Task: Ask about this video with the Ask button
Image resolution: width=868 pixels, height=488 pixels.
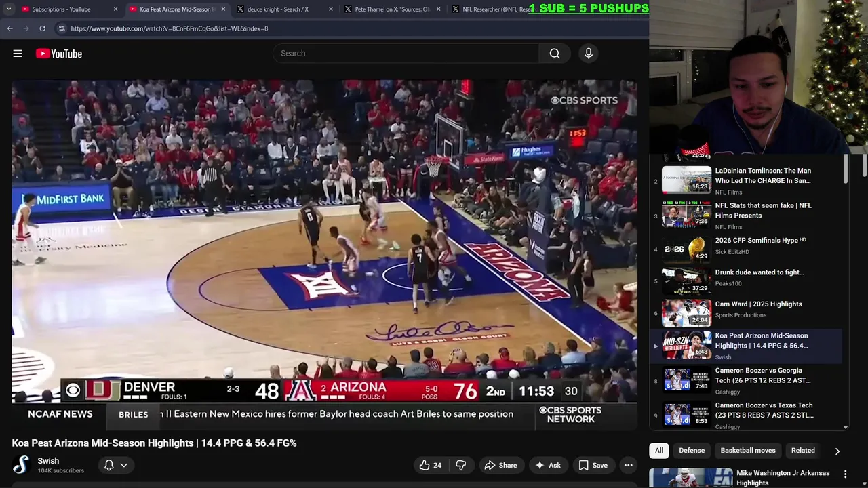Action: tap(548, 465)
